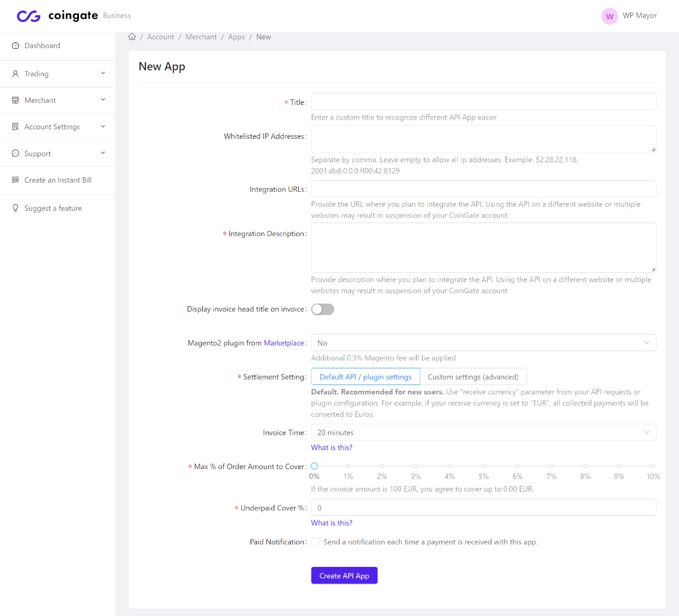
Task: Open the WP Mayor user avatar
Action: (610, 16)
